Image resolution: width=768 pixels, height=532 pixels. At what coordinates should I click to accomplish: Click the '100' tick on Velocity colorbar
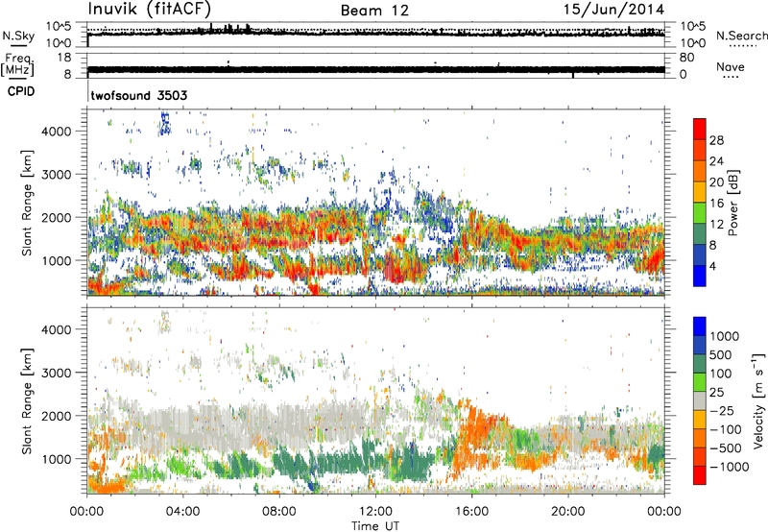point(721,374)
